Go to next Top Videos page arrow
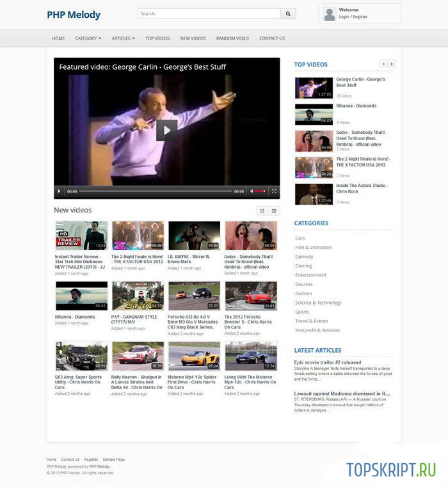 (392, 63)
